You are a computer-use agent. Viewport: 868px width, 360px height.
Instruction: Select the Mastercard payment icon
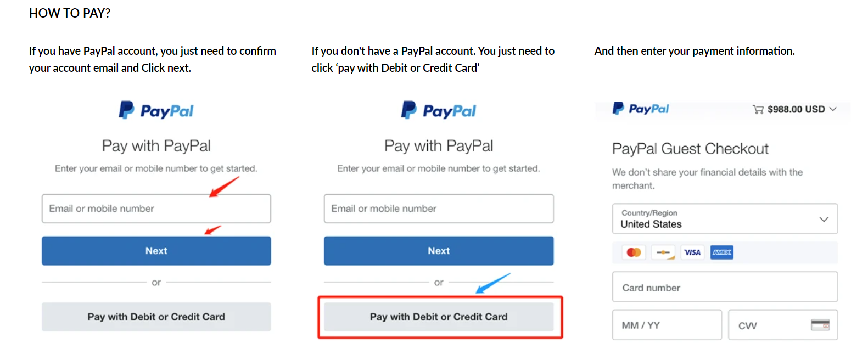click(634, 252)
